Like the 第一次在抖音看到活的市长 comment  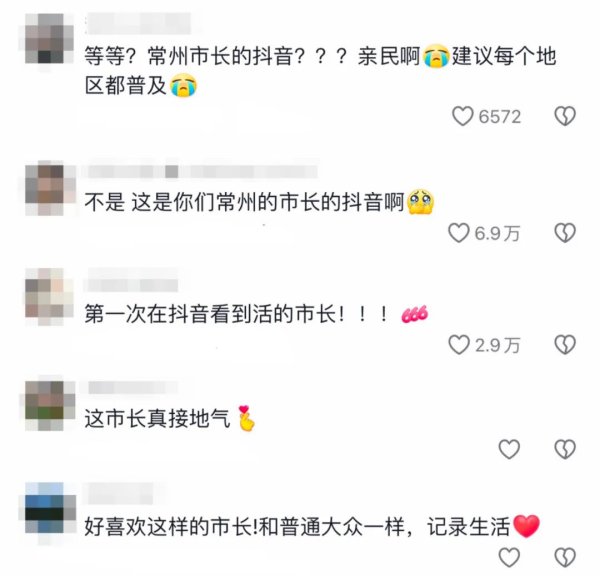click(x=458, y=345)
